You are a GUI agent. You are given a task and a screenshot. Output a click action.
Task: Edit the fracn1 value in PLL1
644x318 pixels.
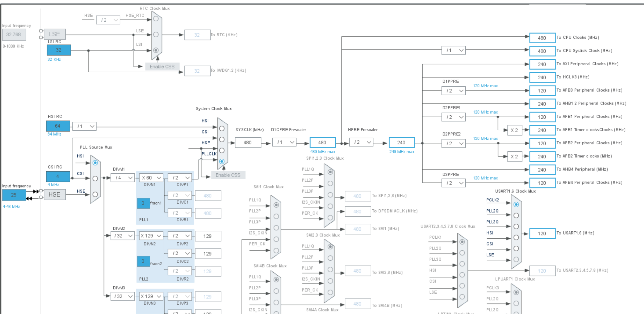click(x=143, y=203)
